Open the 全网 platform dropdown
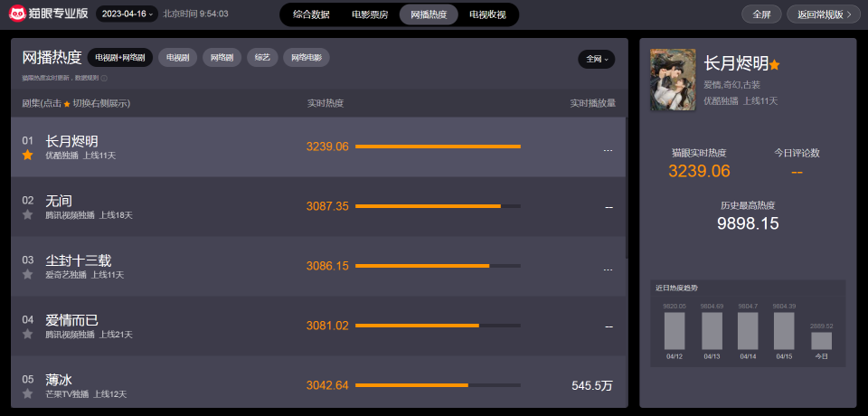This screenshot has height=416, width=868. point(596,60)
